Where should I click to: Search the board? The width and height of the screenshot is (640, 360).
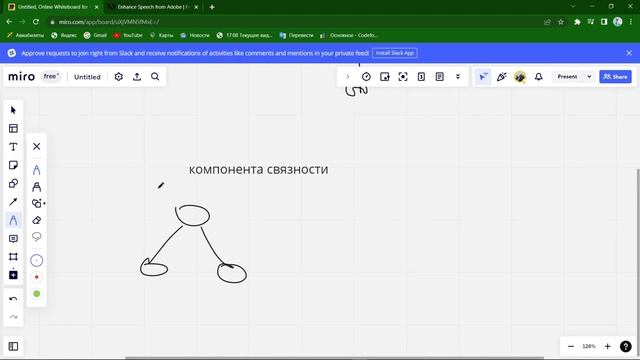click(155, 77)
